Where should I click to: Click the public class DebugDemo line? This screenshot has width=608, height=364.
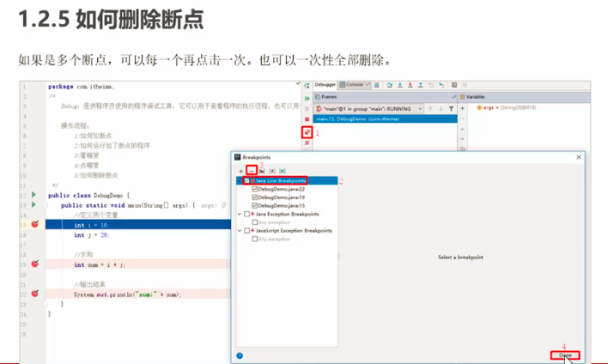(x=88, y=196)
